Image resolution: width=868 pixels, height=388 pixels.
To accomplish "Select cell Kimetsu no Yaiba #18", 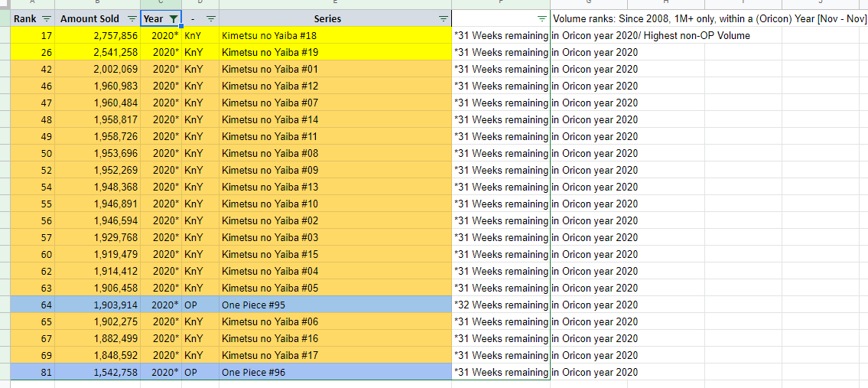I will click(x=335, y=36).
